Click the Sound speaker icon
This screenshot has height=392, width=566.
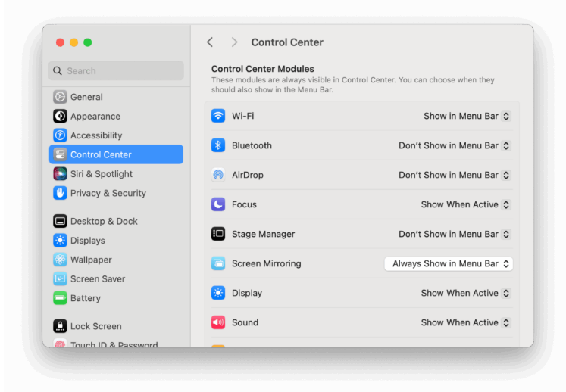point(218,322)
